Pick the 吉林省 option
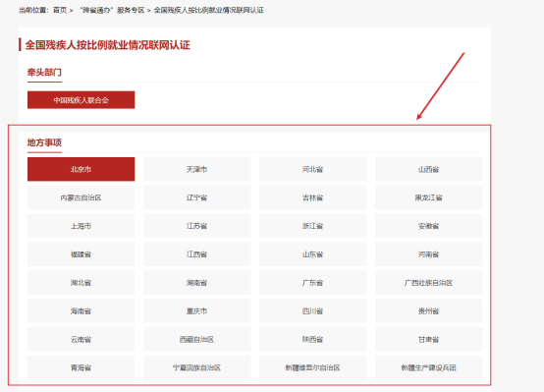The image size is (544, 392). 312,197
